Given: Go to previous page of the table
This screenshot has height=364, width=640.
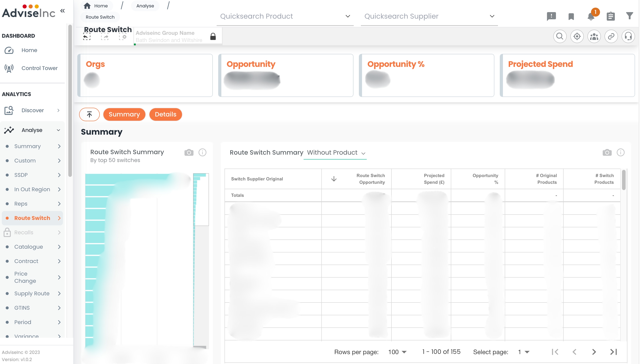Looking at the screenshot, I should [x=574, y=352].
